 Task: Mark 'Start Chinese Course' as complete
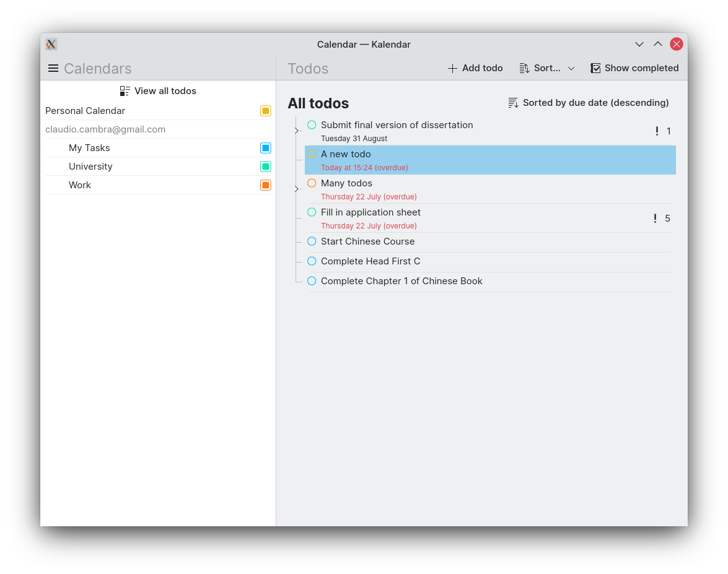[312, 241]
